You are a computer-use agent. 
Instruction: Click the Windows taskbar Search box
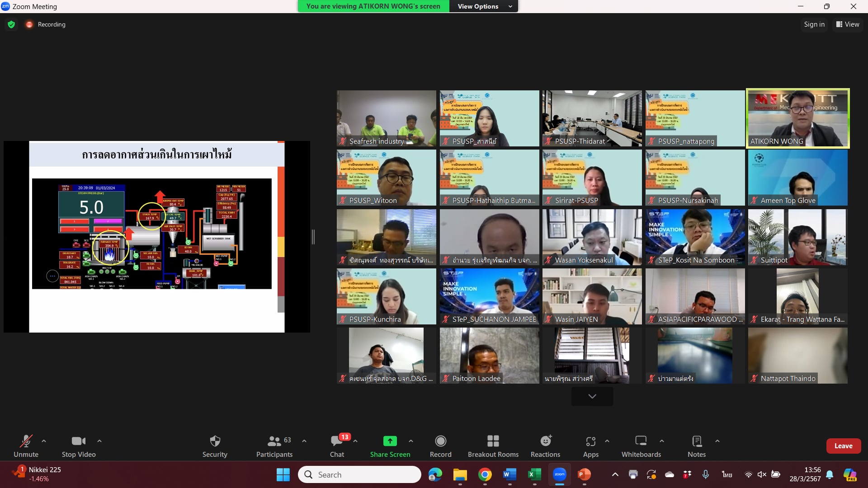coord(359,474)
